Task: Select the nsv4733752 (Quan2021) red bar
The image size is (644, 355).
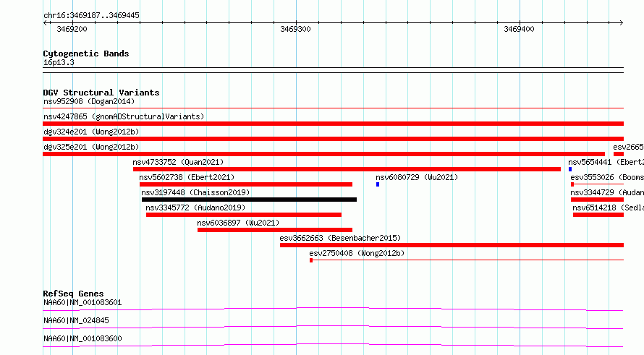Action: 347,169
